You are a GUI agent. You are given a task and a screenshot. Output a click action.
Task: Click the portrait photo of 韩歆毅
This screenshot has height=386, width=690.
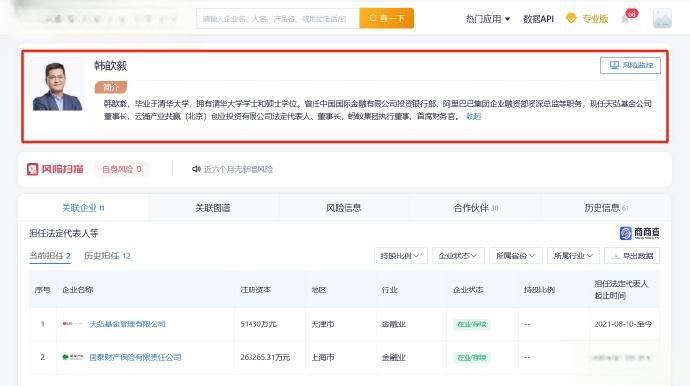(57, 86)
